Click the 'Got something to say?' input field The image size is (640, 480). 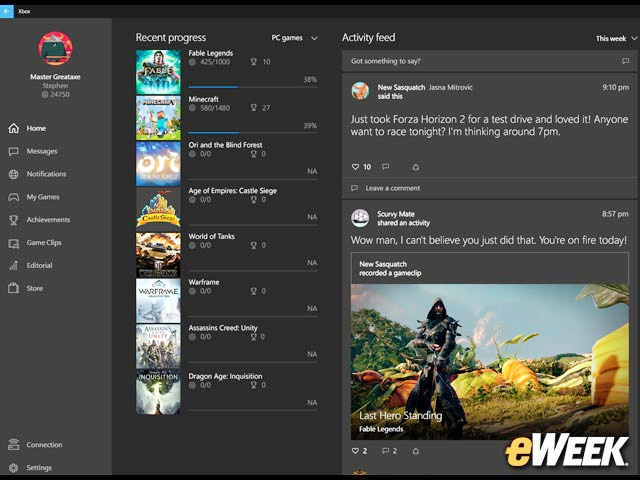[x=490, y=61]
